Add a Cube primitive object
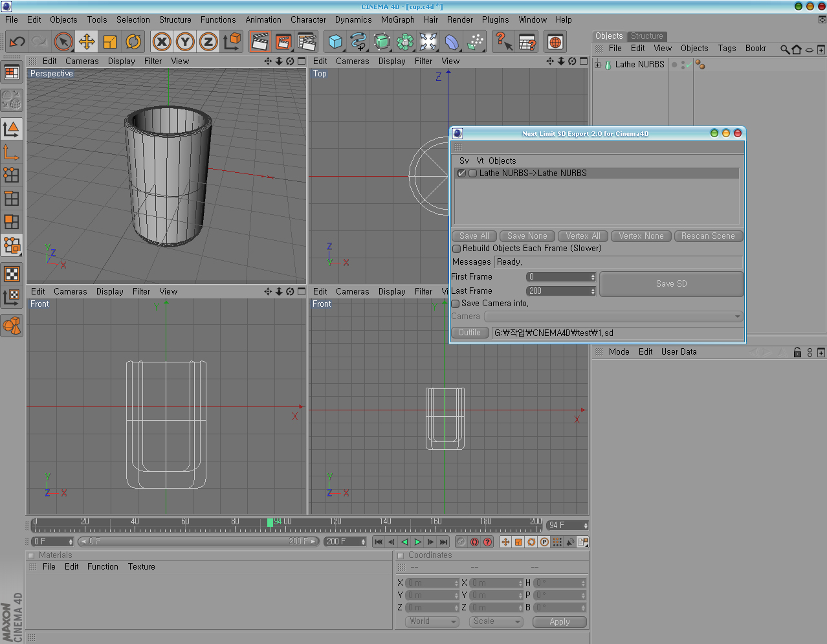Image resolution: width=827 pixels, height=644 pixels. [x=335, y=42]
